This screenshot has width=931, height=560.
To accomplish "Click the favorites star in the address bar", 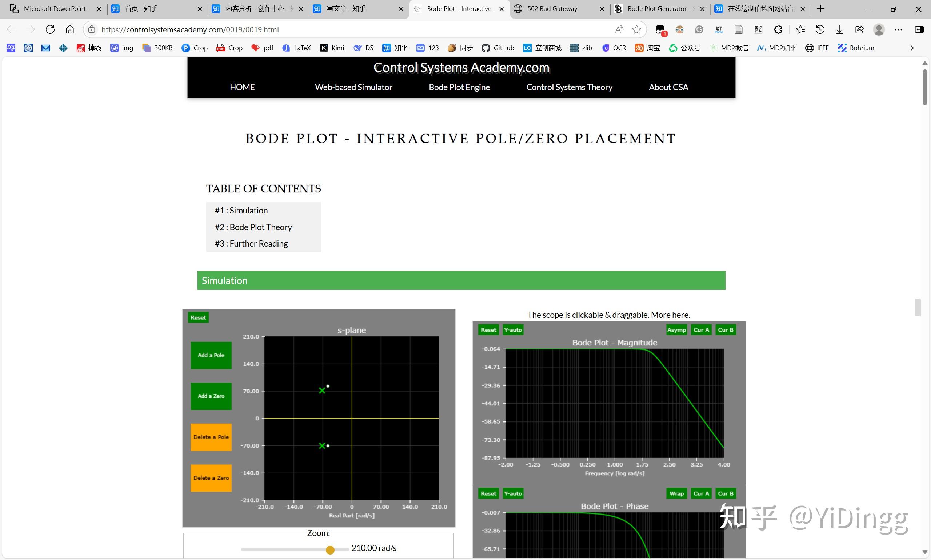I will point(637,29).
